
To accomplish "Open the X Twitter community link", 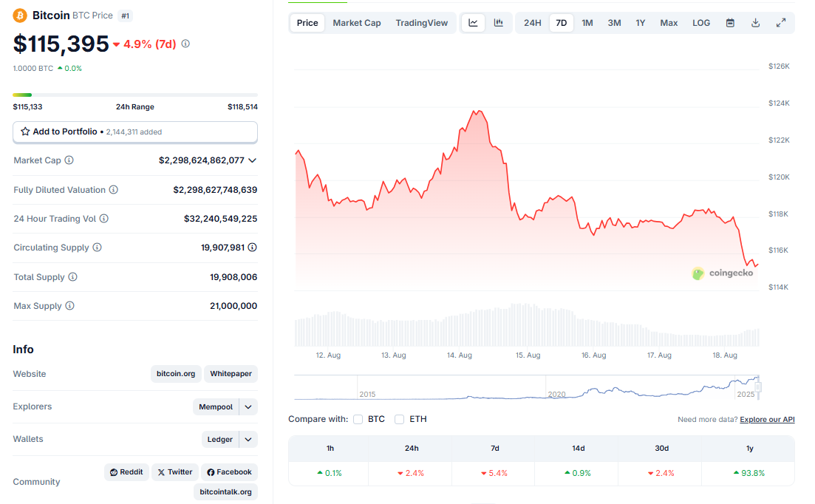I will pos(175,471).
